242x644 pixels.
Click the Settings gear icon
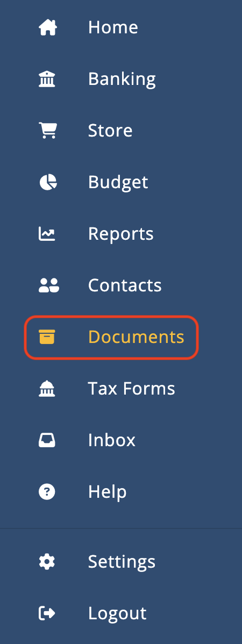coord(47,562)
